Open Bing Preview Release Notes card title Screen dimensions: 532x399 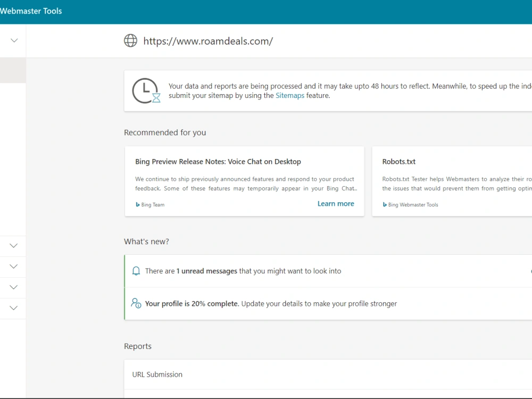(x=218, y=162)
